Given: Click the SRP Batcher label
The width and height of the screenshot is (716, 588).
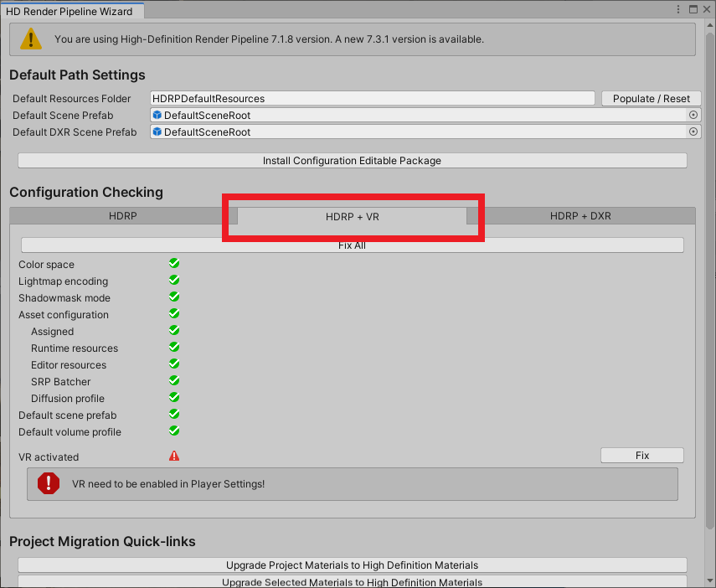Looking at the screenshot, I should click(61, 382).
